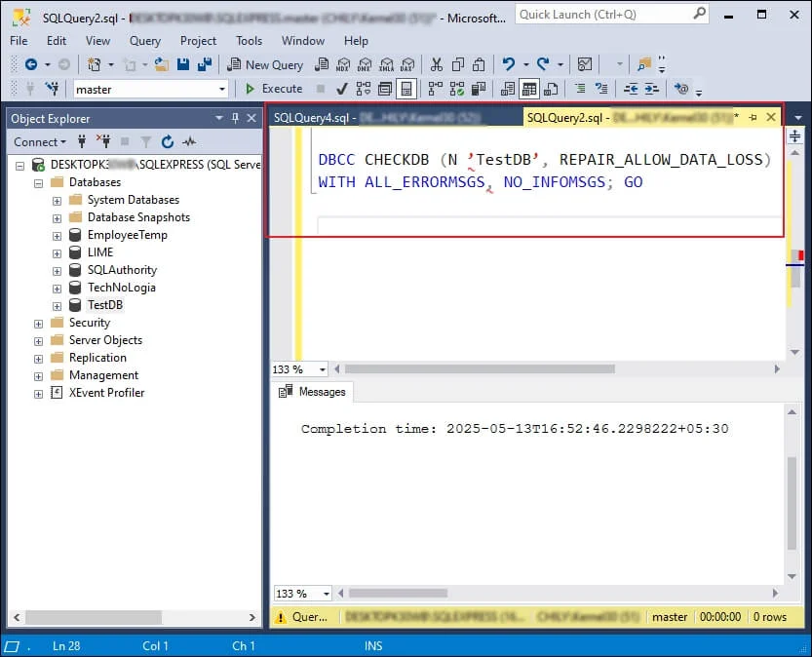Open the Project menu

tap(198, 40)
